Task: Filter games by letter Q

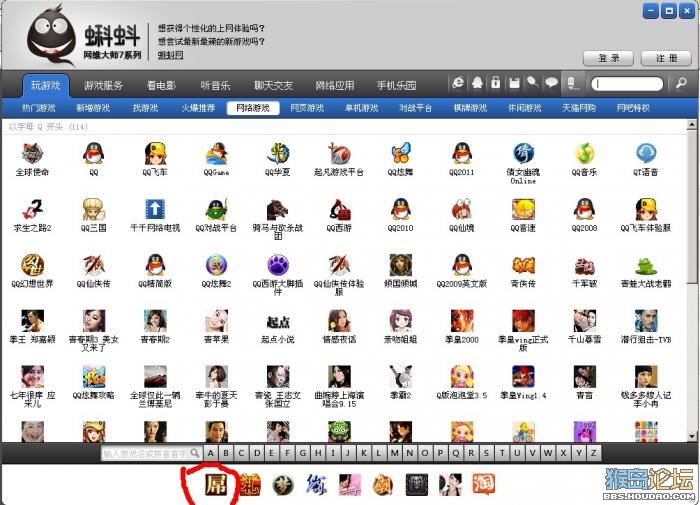Action: pyautogui.click(x=456, y=453)
